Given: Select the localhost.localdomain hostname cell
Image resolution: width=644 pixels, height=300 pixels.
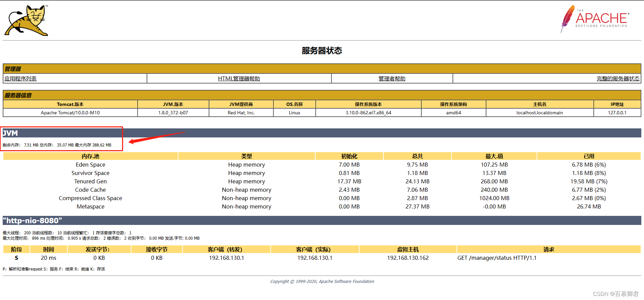Looking at the screenshot, I should 540,113.
